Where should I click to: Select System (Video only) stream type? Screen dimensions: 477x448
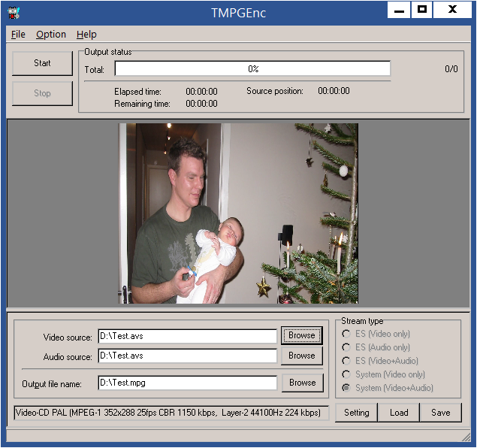pyautogui.click(x=383, y=374)
